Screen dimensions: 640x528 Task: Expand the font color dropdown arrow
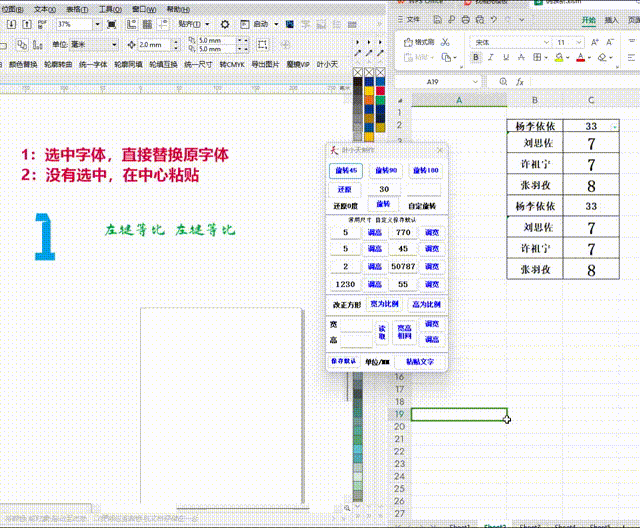(589, 58)
